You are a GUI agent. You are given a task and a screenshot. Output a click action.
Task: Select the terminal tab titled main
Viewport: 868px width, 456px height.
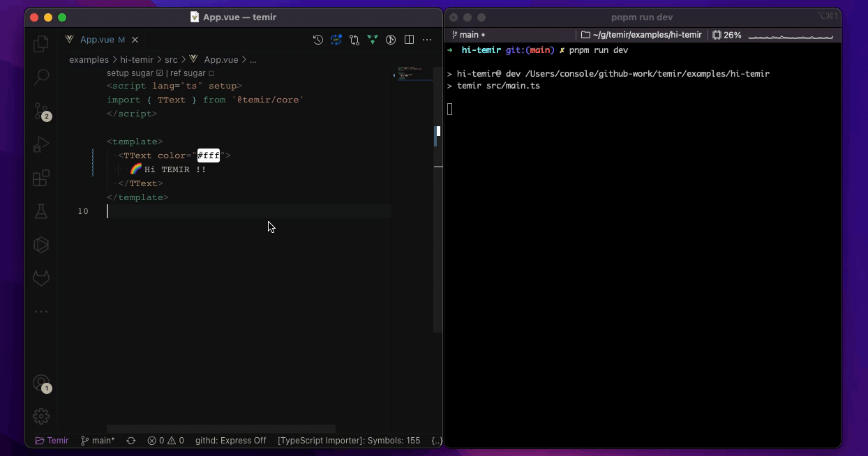468,35
